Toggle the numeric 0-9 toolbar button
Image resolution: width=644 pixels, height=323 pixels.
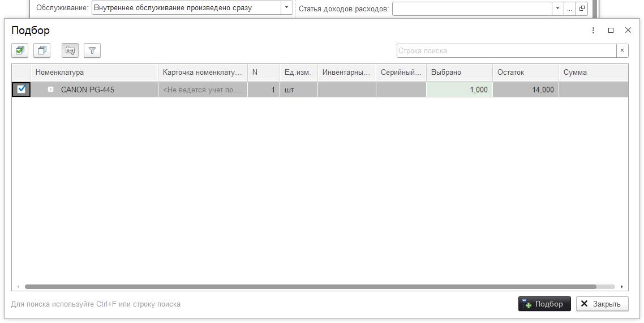click(x=70, y=50)
